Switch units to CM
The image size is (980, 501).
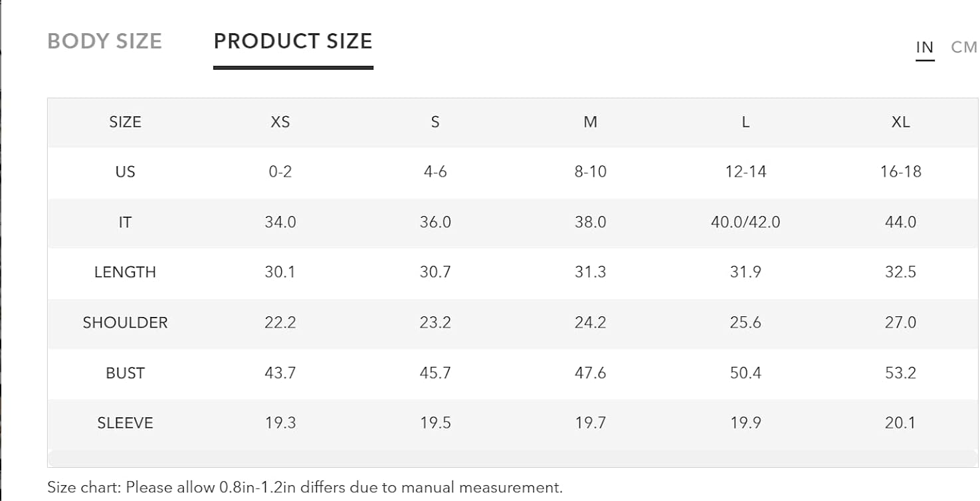coord(964,47)
